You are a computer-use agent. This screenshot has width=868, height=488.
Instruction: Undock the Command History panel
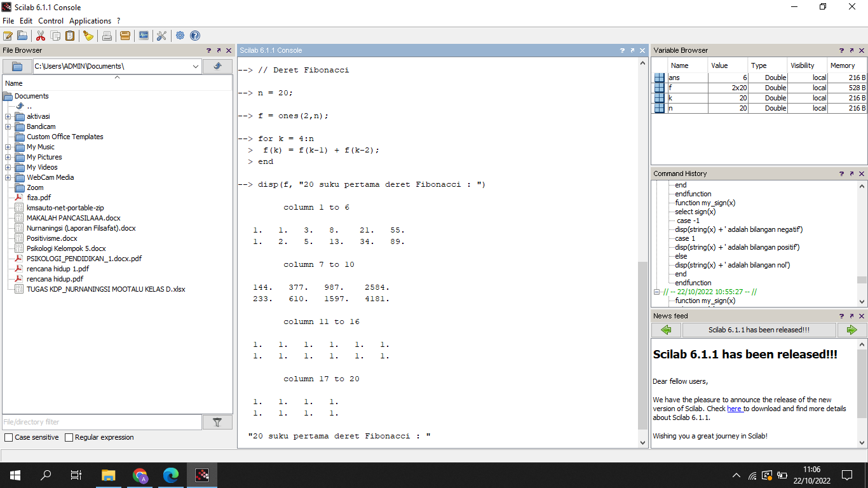coord(851,173)
